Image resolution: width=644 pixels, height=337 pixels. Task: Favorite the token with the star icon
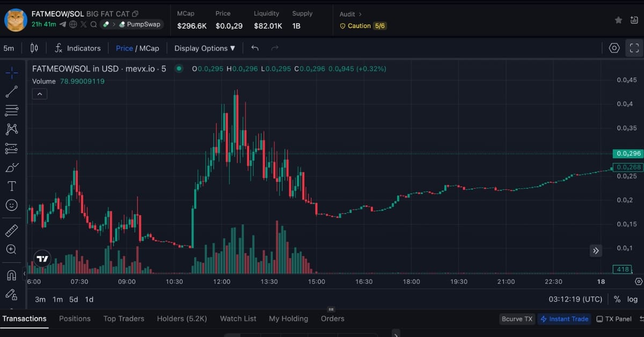tap(619, 20)
